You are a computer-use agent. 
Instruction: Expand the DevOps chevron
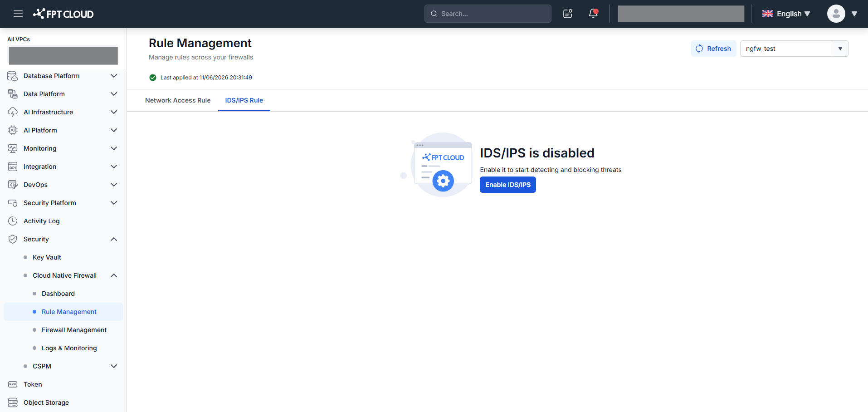(114, 185)
